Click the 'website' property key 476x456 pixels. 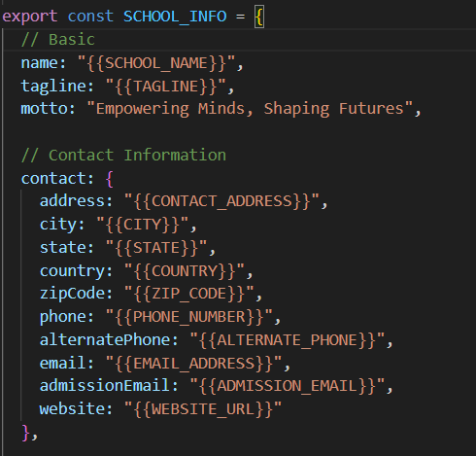tap(73, 409)
